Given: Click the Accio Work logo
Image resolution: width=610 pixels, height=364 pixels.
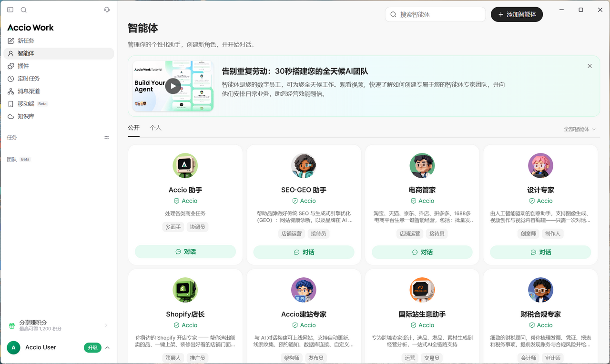Looking at the screenshot, I should [x=30, y=28].
